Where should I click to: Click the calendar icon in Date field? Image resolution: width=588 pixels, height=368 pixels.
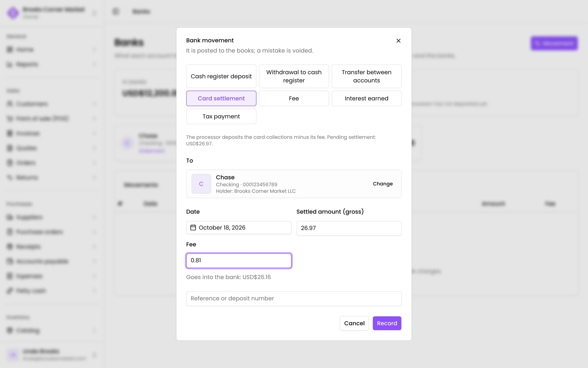pyautogui.click(x=193, y=228)
